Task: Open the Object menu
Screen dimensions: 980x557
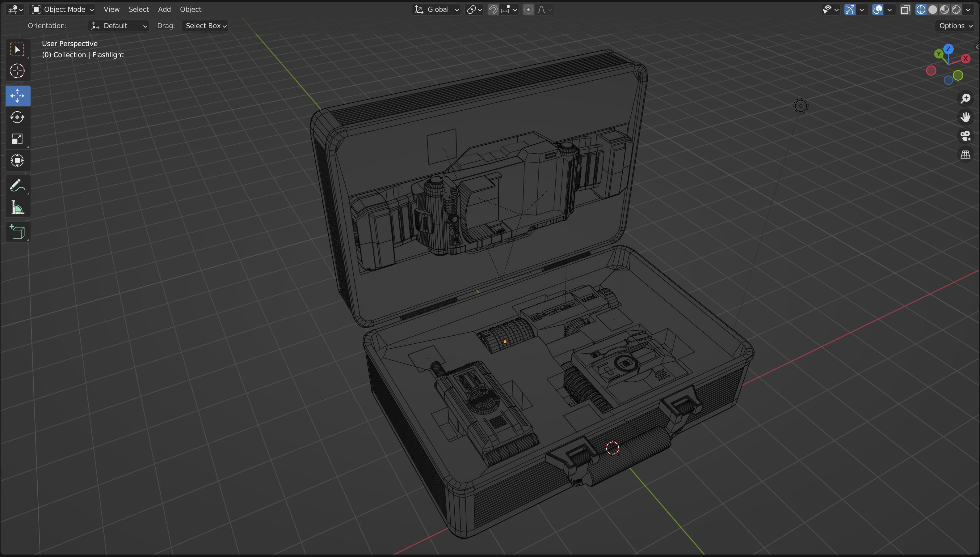Action: [x=191, y=10]
